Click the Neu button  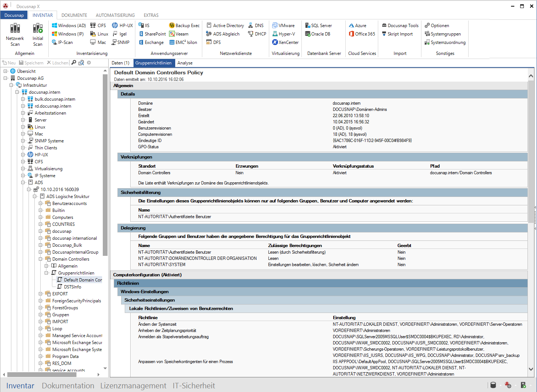(x=9, y=63)
